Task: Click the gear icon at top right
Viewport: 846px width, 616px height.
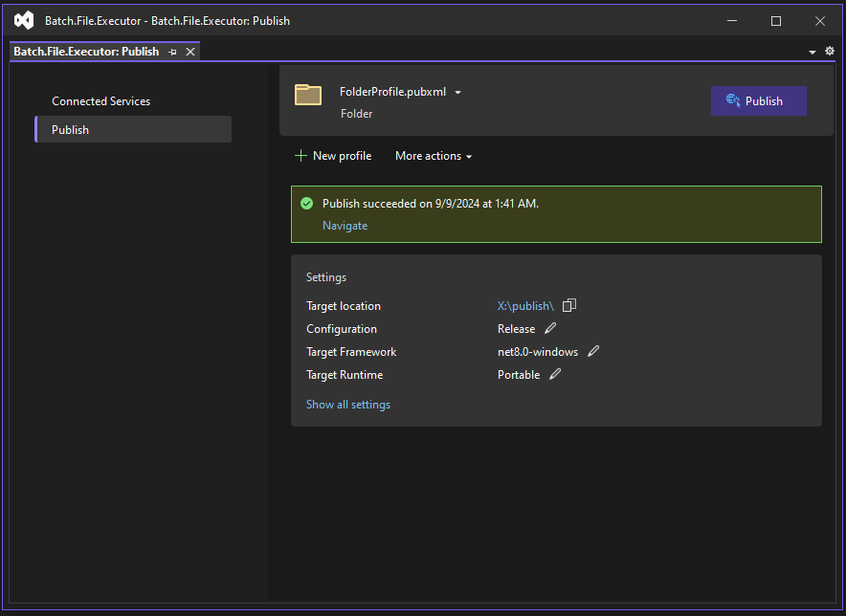Action: pos(830,52)
